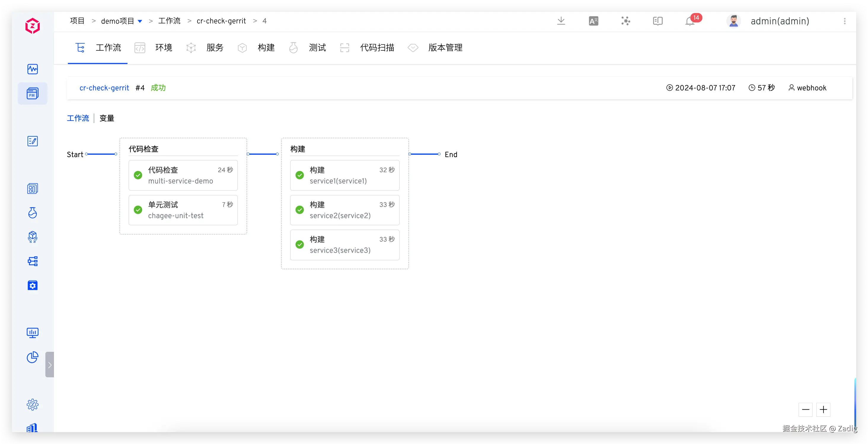
Task: Click the cr-check-gerrit workflow link
Action: tap(104, 88)
